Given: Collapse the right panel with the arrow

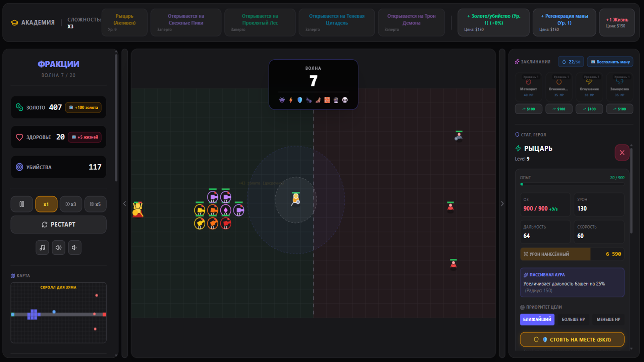Looking at the screenshot, I should click(502, 203).
